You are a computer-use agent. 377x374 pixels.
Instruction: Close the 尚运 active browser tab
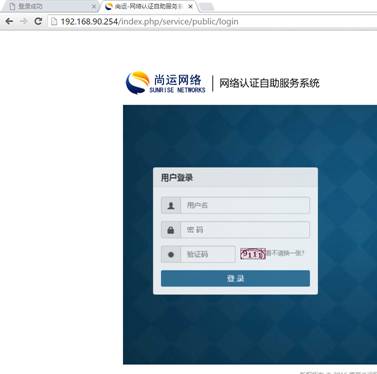tap(190, 6)
